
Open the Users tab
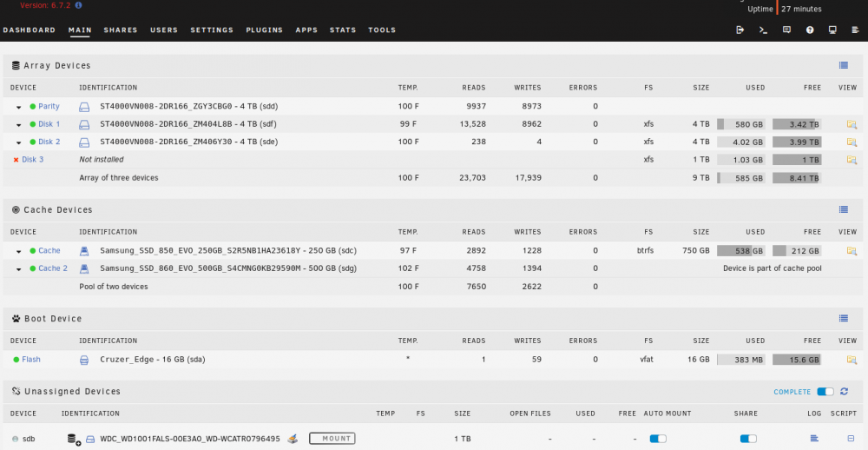pyautogui.click(x=164, y=30)
